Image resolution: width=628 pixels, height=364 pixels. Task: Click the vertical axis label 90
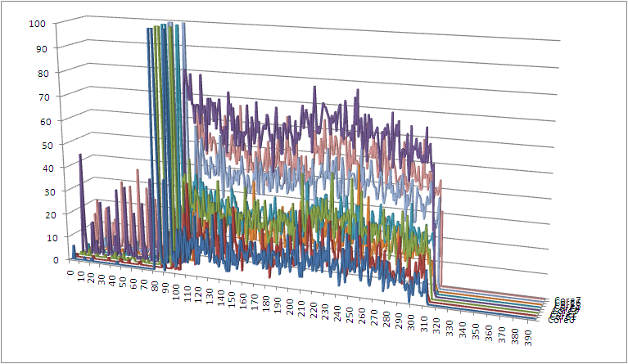(x=41, y=49)
